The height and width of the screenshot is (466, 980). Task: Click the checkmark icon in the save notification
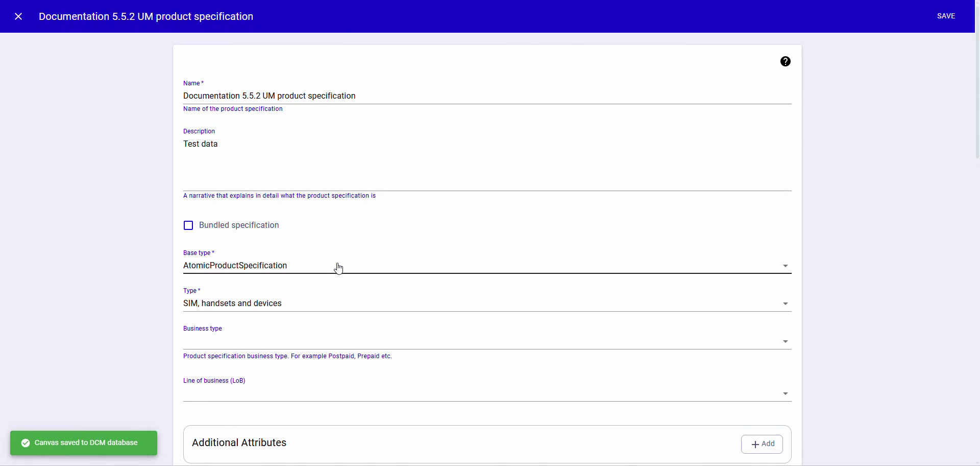[25, 442]
